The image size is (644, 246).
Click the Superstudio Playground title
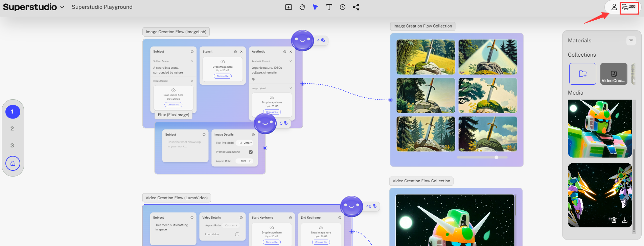(102, 7)
